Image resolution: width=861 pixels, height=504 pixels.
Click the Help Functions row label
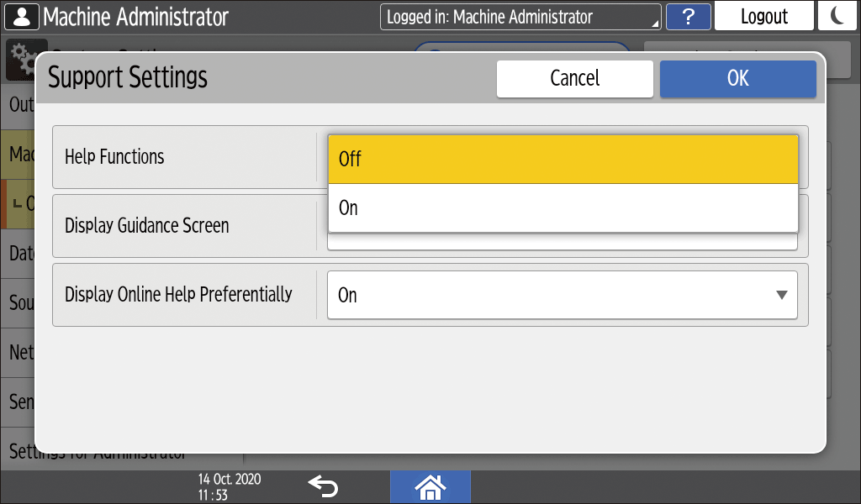pyautogui.click(x=114, y=157)
